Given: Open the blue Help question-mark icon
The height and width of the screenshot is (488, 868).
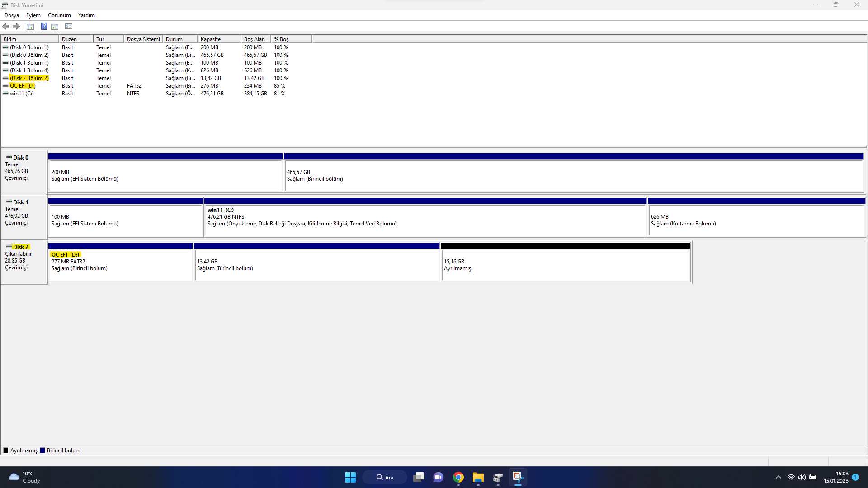Looking at the screenshot, I should click(x=44, y=27).
